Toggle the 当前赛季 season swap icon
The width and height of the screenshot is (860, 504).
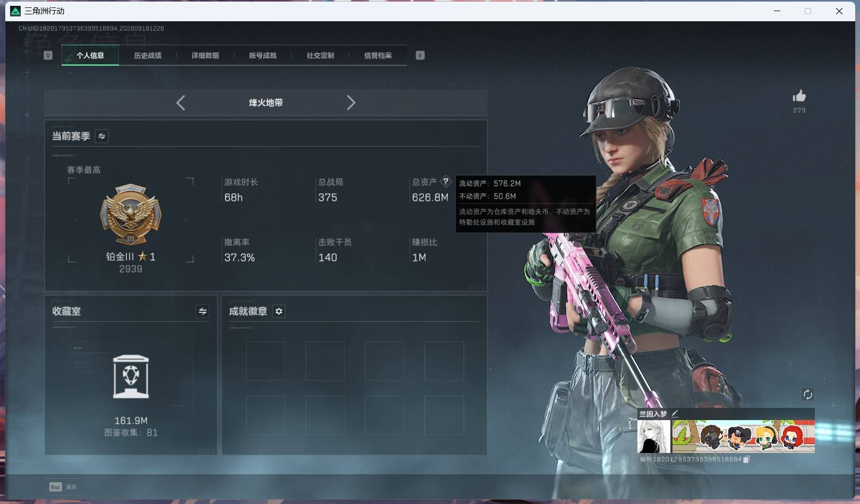tap(101, 136)
